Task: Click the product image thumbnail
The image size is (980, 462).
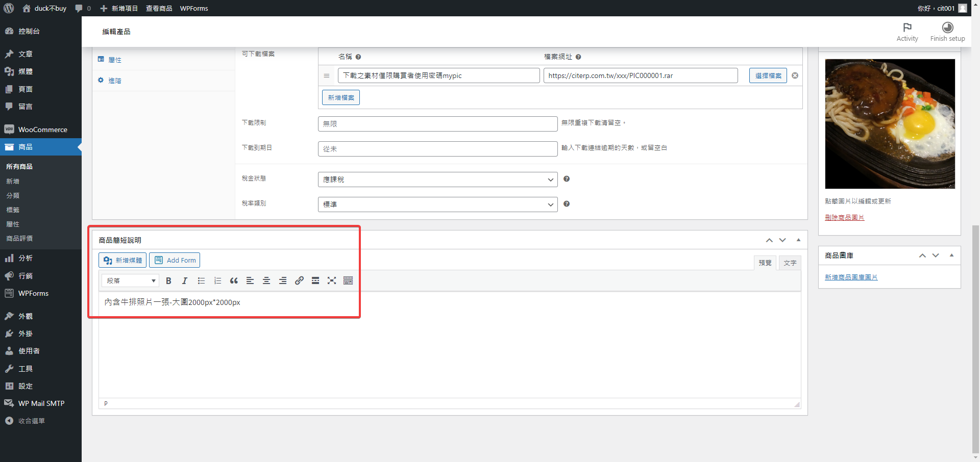Action: tap(890, 124)
